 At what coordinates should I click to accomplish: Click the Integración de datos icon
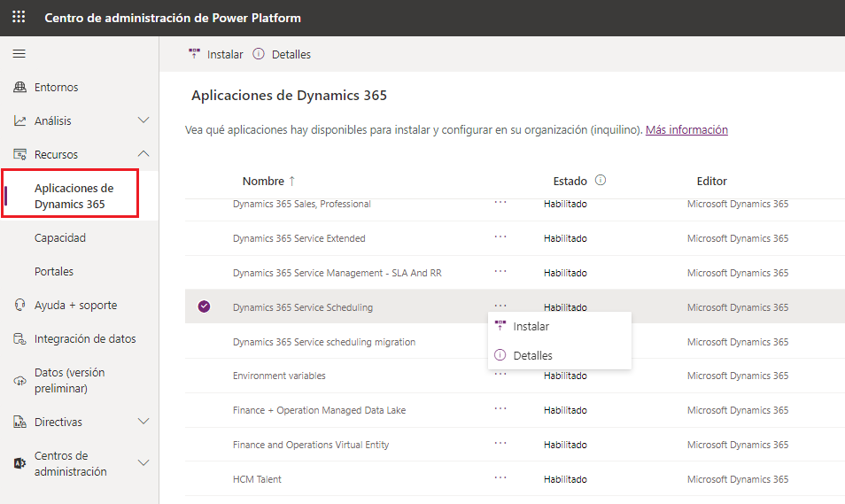pos(20,339)
